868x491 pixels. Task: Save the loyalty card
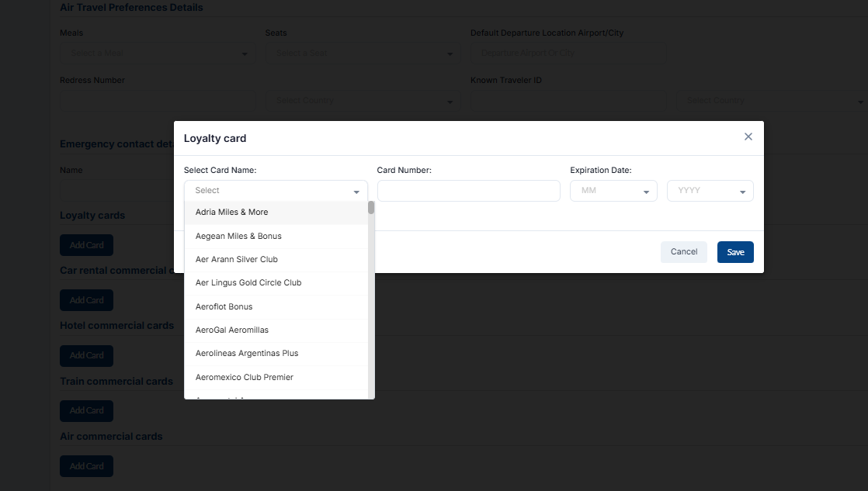[735, 252]
